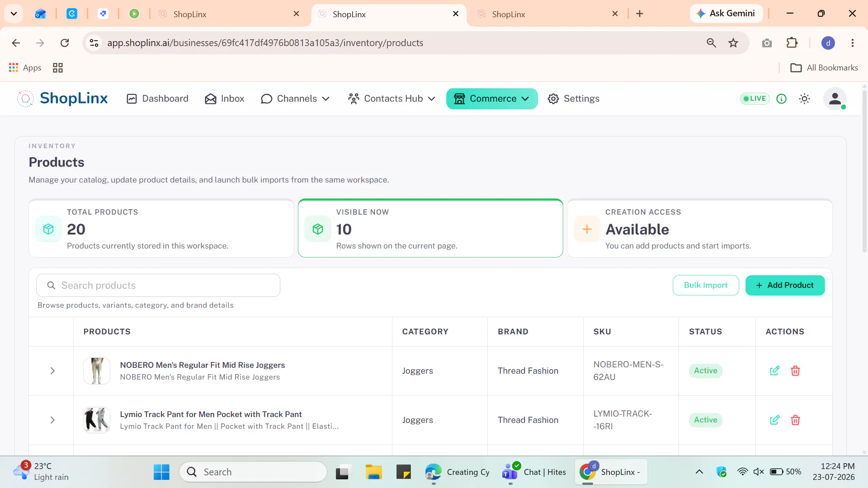Click the LIVE status badge

pos(755,99)
